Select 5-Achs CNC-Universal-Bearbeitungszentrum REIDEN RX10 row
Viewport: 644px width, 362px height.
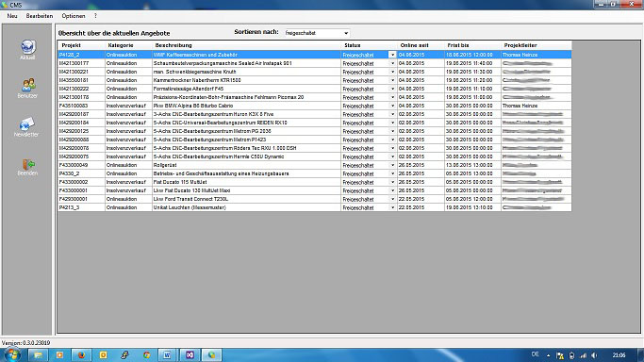click(246, 123)
